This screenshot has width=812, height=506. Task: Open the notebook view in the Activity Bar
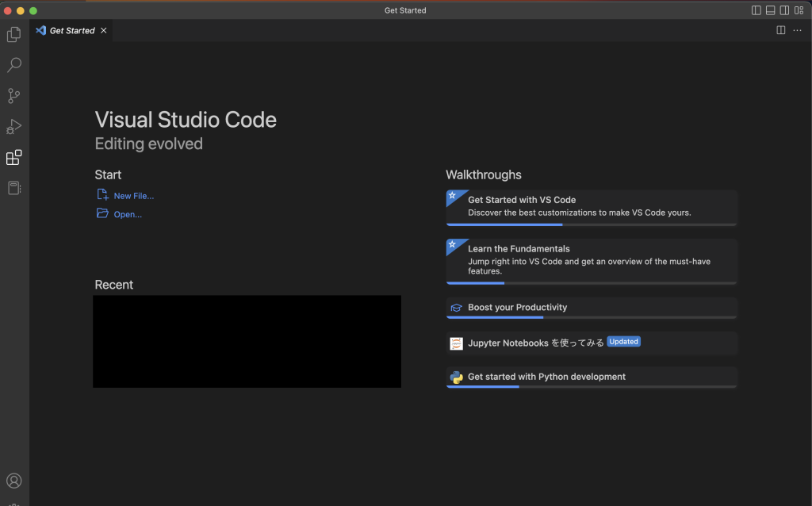14,188
